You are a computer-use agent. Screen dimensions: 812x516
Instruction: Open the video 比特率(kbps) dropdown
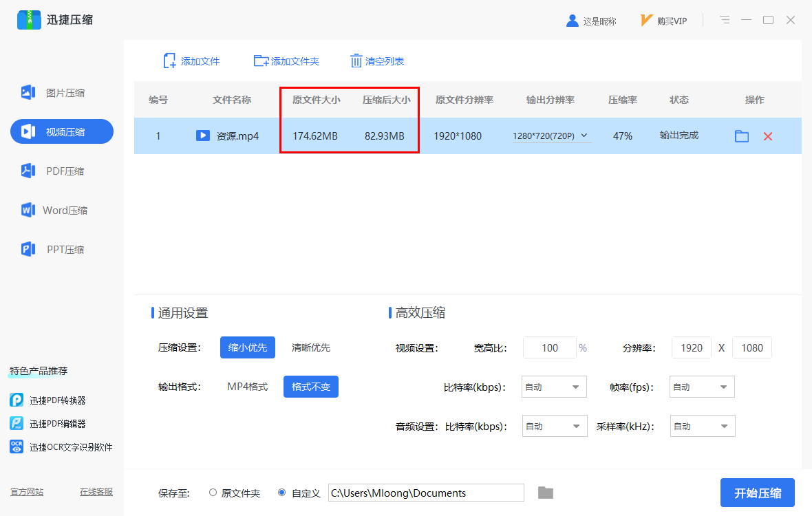click(x=554, y=387)
